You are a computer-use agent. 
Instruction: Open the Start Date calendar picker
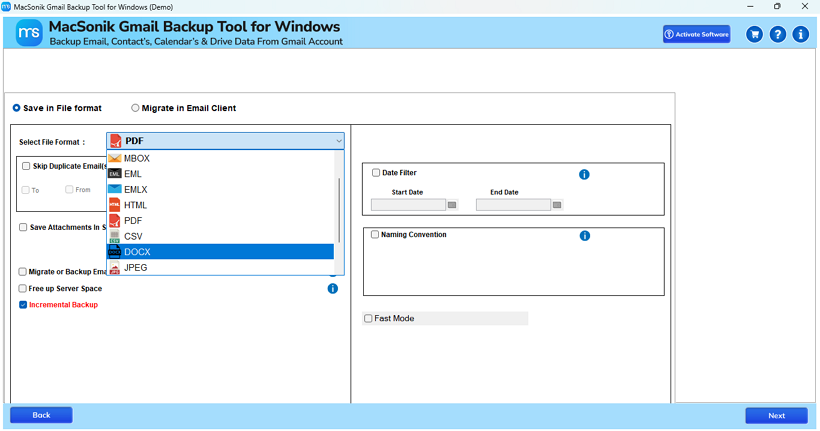[452, 205]
